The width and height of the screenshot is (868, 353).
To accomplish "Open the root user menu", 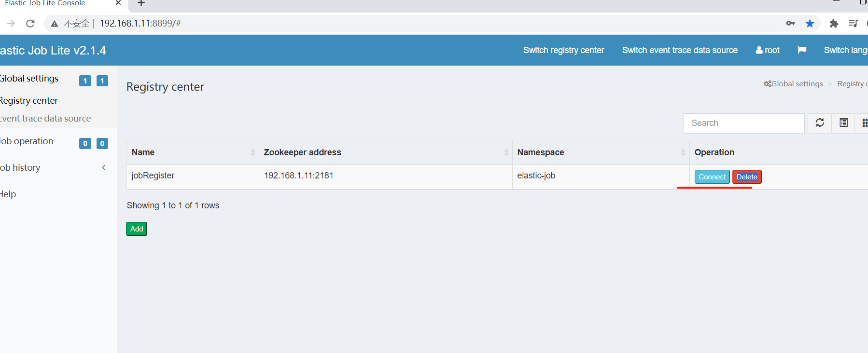I will (x=768, y=50).
